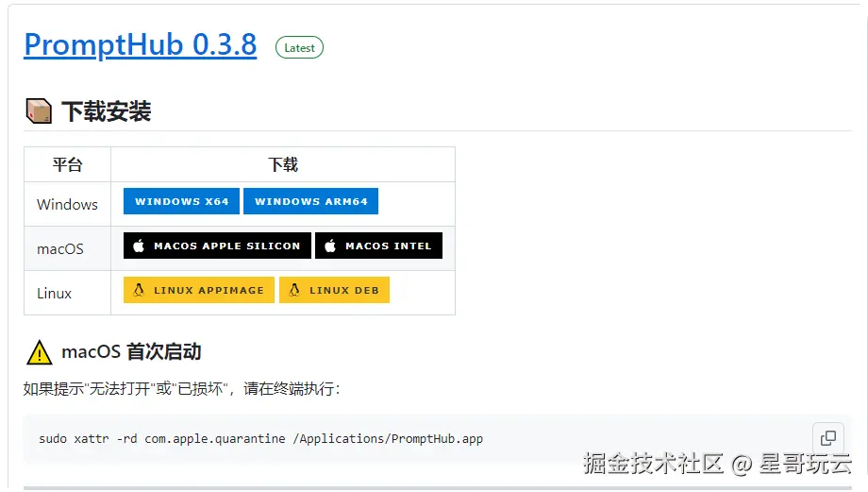Click the macOS platform cell

[68, 248]
